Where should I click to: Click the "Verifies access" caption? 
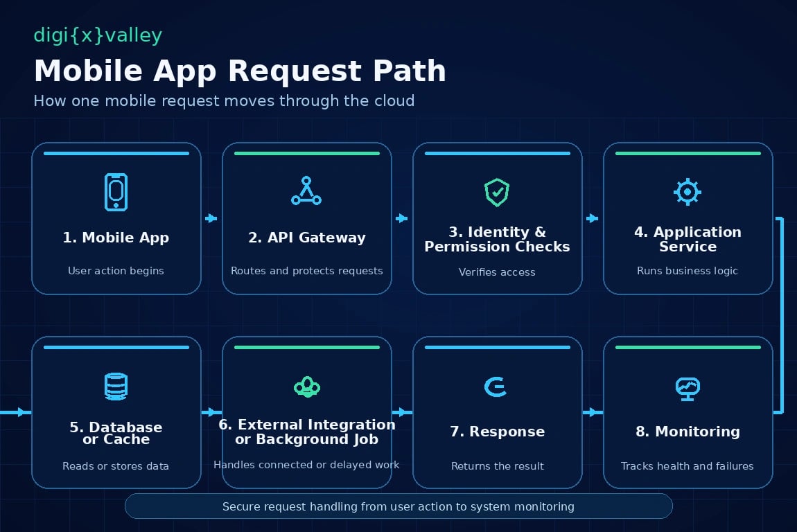(x=497, y=272)
